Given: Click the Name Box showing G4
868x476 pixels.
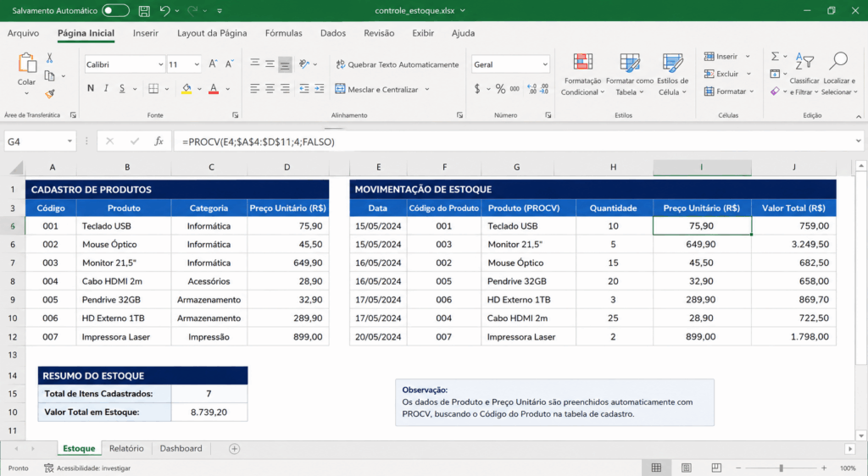Looking at the screenshot, I should 39,141.
